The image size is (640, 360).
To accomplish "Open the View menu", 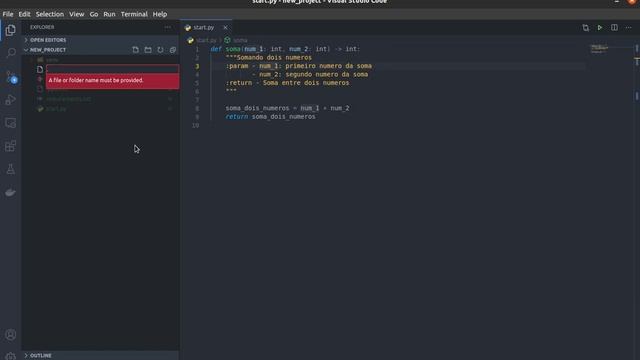I will coord(76,14).
